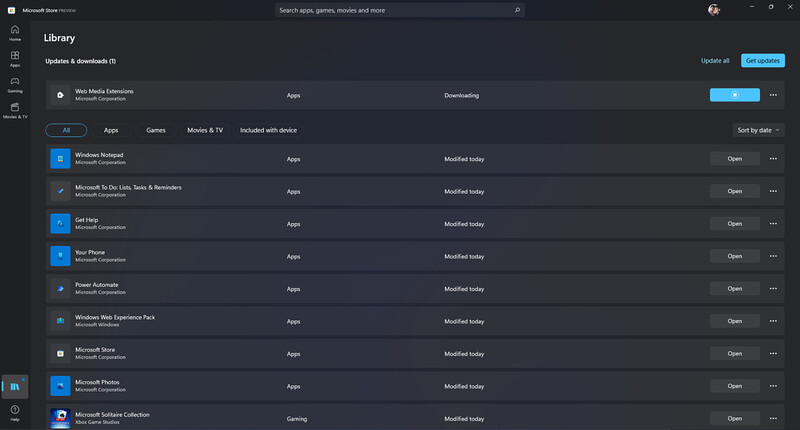This screenshot has width=800, height=430.
Task: Click the Get updates button
Action: [x=763, y=60]
